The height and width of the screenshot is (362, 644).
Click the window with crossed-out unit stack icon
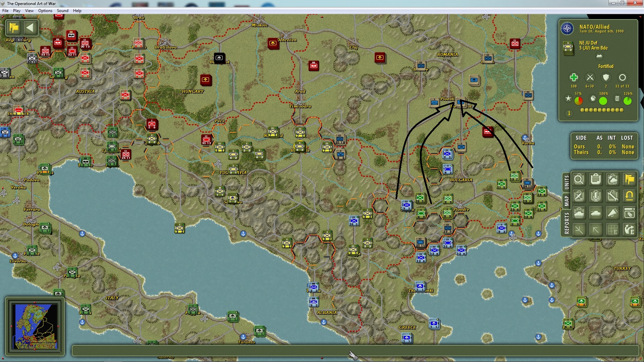click(629, 213)
